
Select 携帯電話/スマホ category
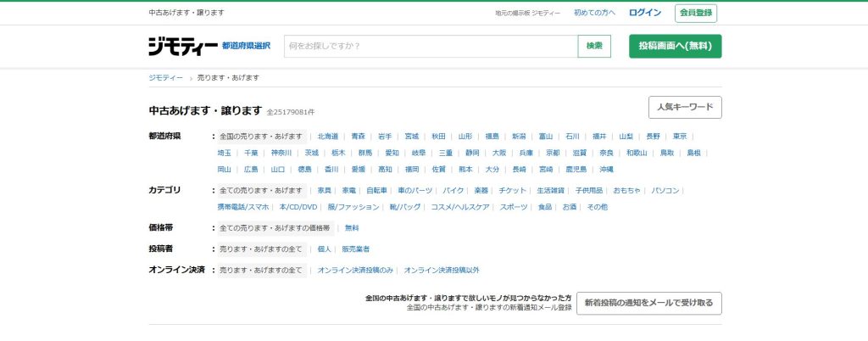243,207
